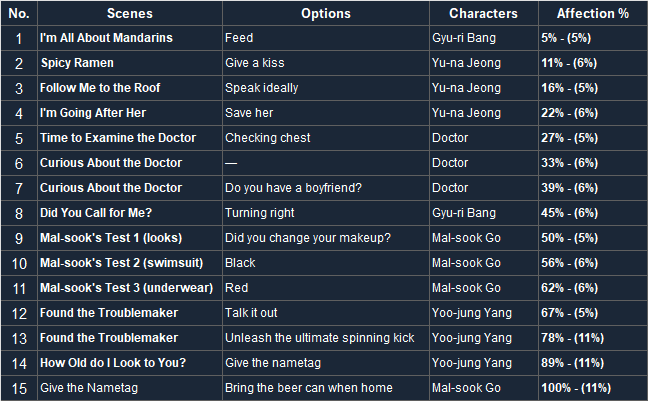Click the Scenes column header

tap(129, 14)
